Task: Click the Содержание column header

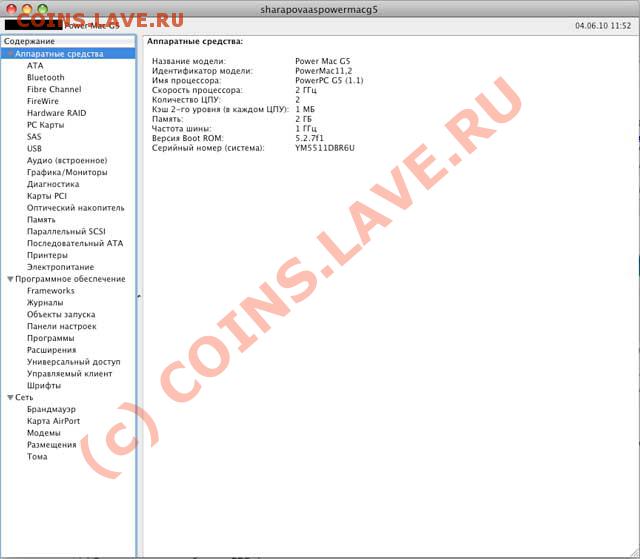Action: (x=68, y=41)
